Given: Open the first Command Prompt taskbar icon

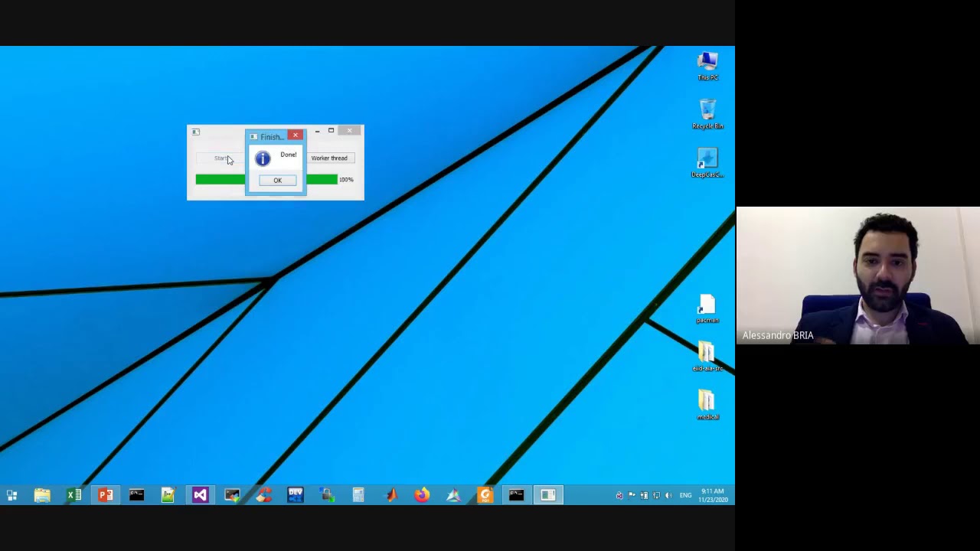Looking at the screenshot, I should click(x=136, y=496).
